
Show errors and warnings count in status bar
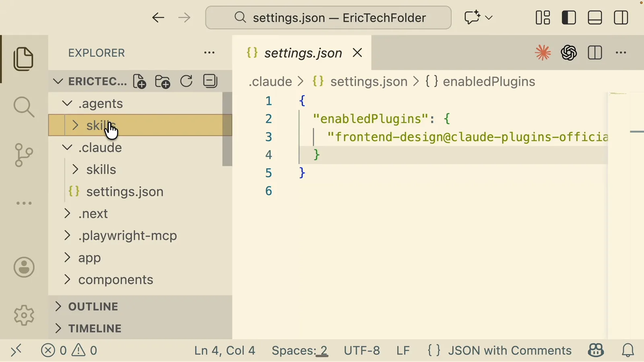pyautogui.click(x=69, y=350)
